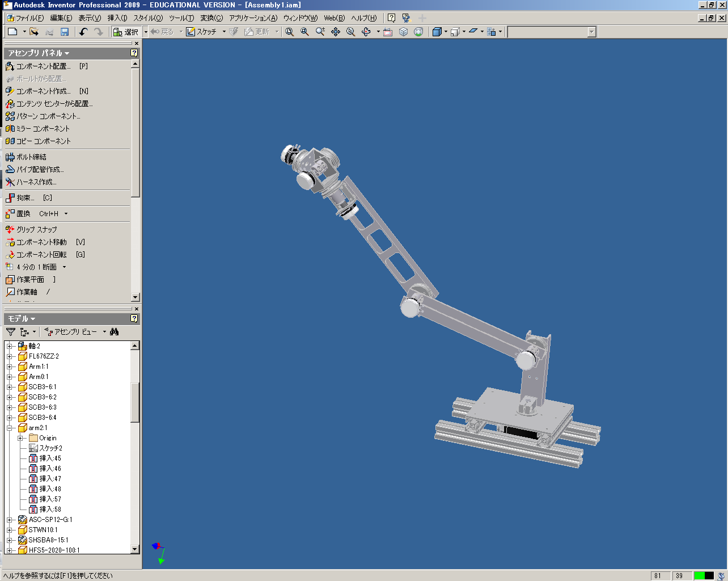Click the binoculars Find icon in the model browser
728x581 pixels.
point(115,332)
